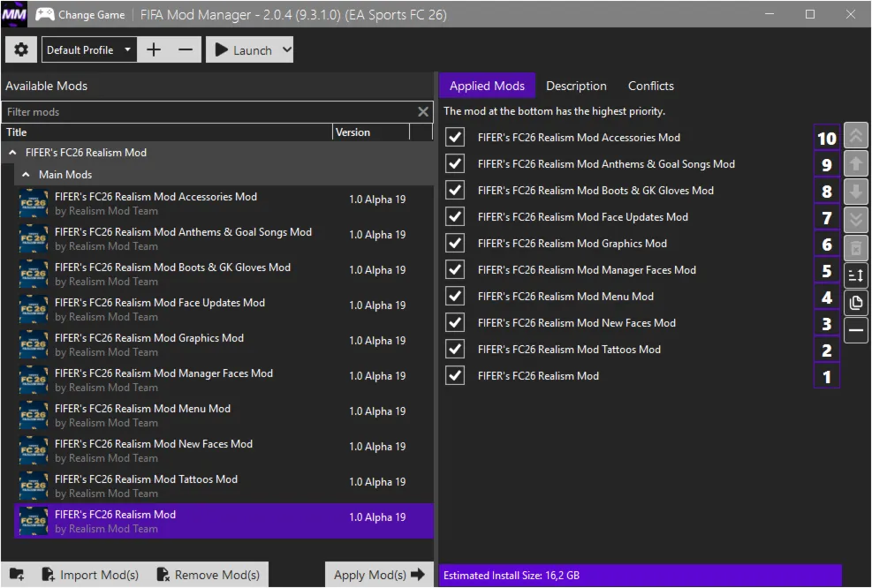The width and height of the screenshot is (872, 588).
Task: Switch to the Applied Mods tab
Action: (487, 86)
